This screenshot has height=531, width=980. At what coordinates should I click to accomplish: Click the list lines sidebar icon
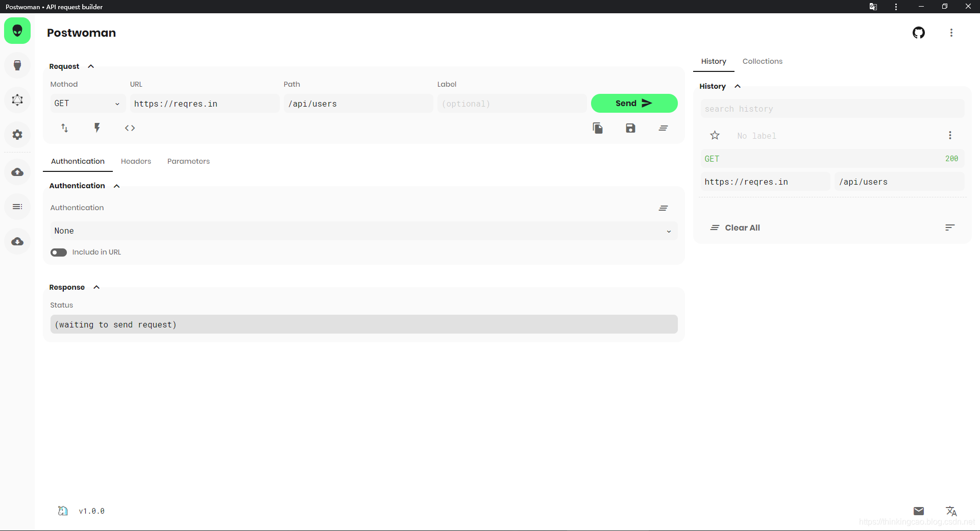[17, 207]
